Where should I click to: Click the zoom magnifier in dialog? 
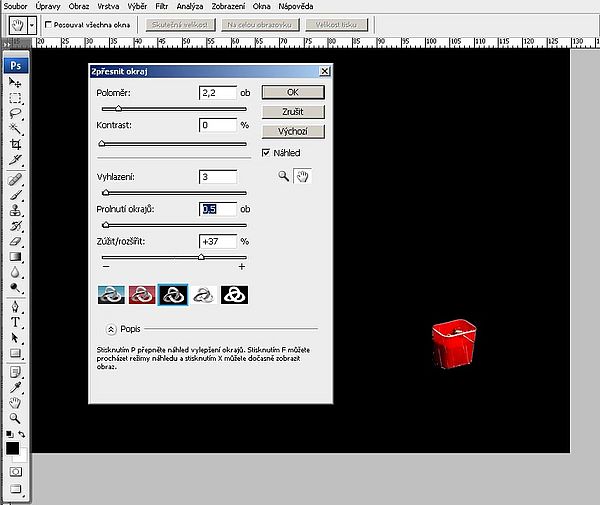click(284, 176)
